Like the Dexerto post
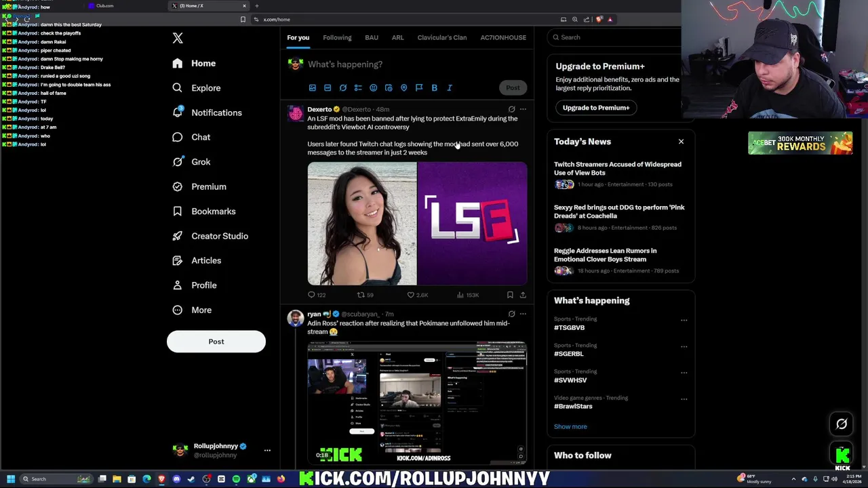 pos(418,295)
